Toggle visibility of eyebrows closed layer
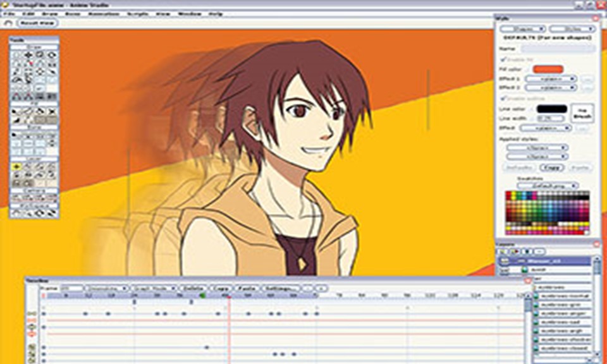The image size is (607, 364). (x=536, y=348)
